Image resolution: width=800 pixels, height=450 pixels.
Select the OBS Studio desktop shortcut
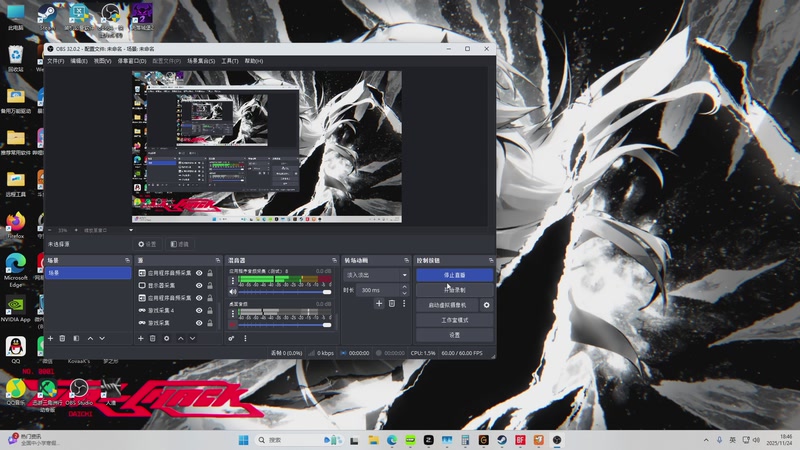coord(79,392)
